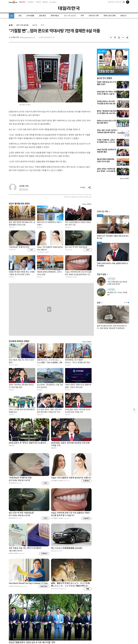Viewport: 138px width, 644px height.
Task: Click the article's candy boxes photo
Action: click(x=50, y=78)
